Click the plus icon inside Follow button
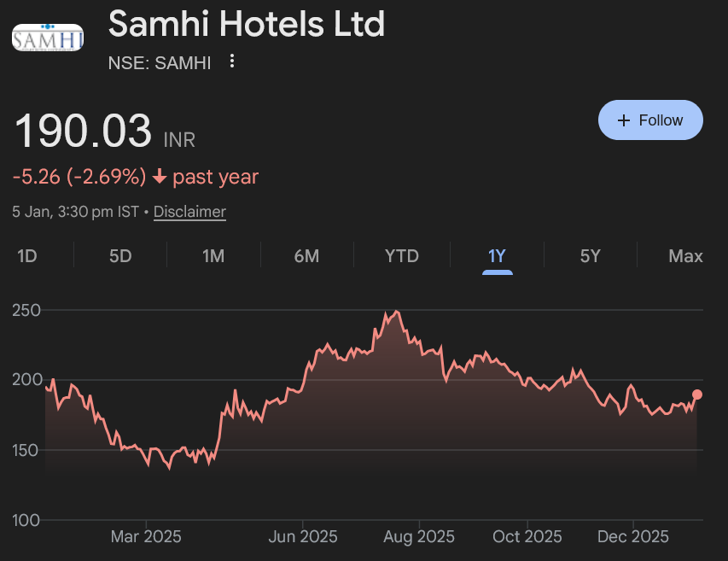This screenshot has height=561, width=728. click(624, 120)
